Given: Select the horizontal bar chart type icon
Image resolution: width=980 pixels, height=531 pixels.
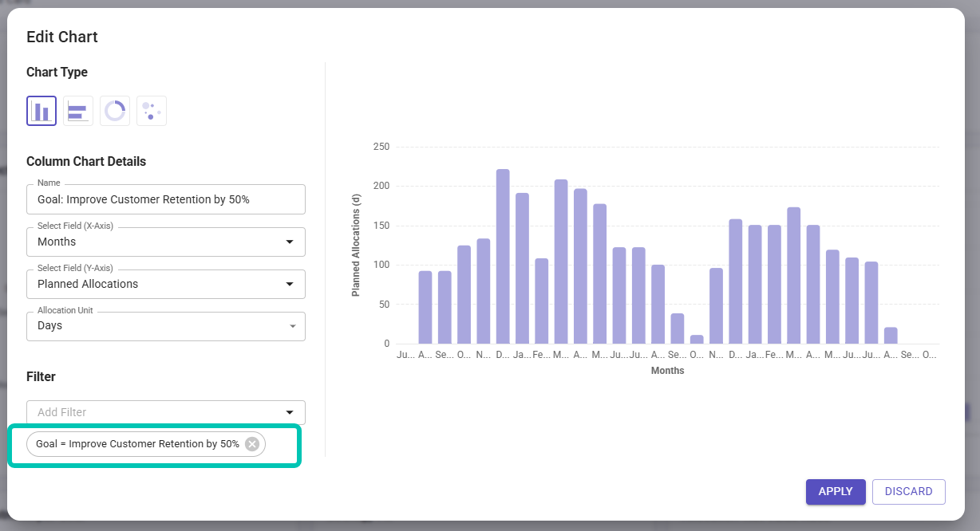Looking at the screenshot, I should pyautogui.click(x=78, y=111).
